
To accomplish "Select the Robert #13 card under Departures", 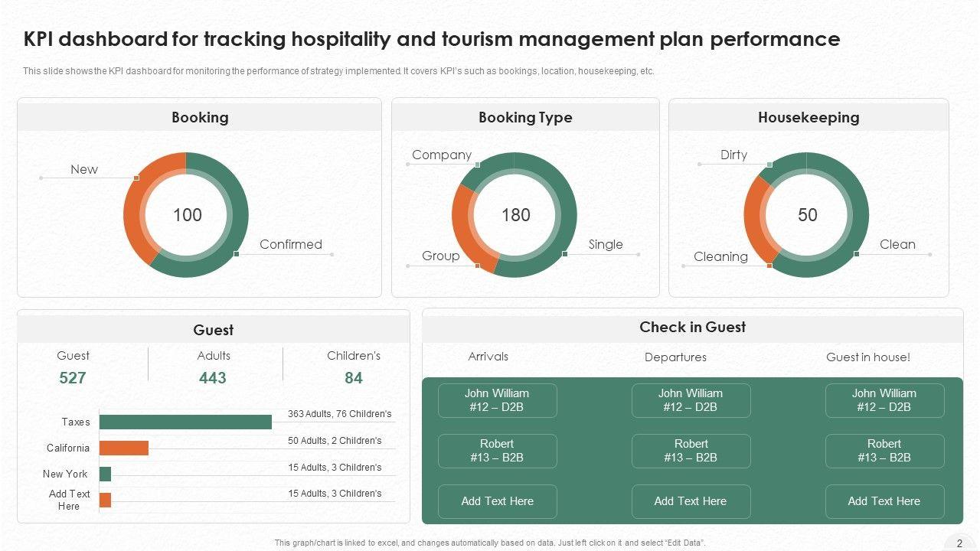I will (x=691, y=451).
